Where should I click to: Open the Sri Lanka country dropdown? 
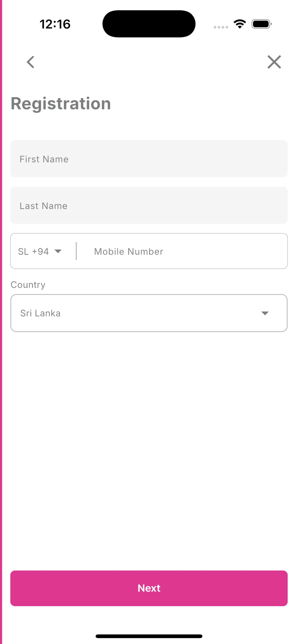pyautogui.click(x=149, y=313)
